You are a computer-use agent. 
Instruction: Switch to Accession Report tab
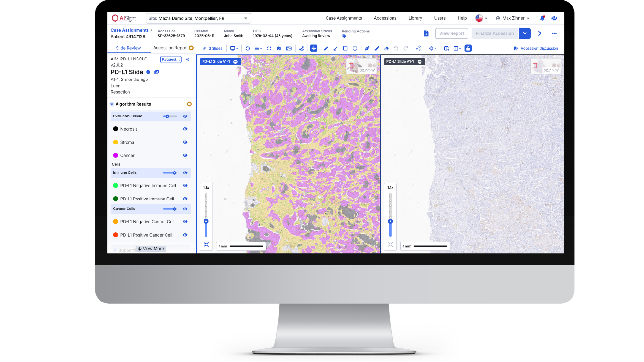pyautogui.click(x=171, y=48)
